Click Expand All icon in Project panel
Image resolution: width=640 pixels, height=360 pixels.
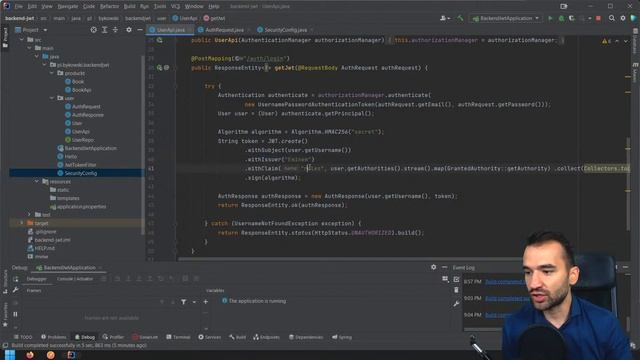(x=104, y=30)
